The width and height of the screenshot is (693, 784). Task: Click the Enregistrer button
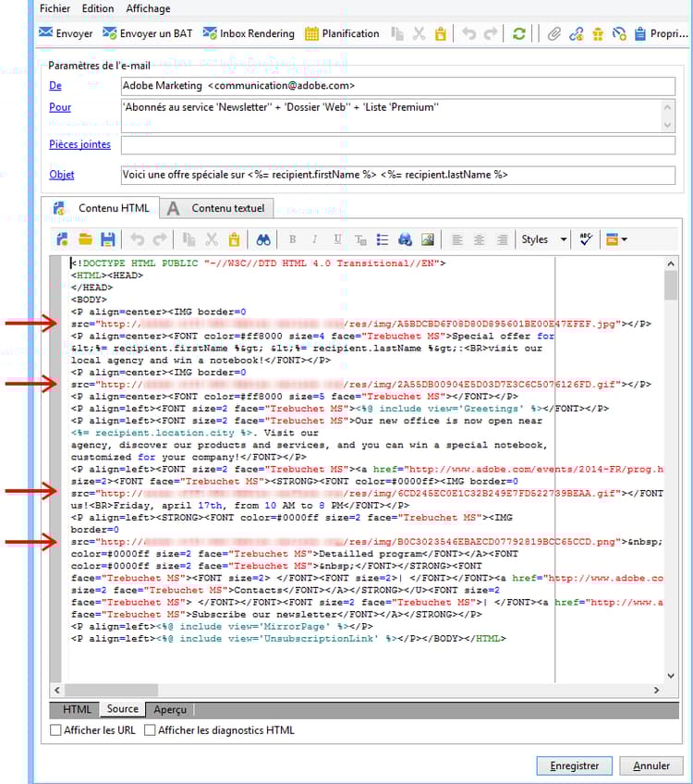[574, 766]
